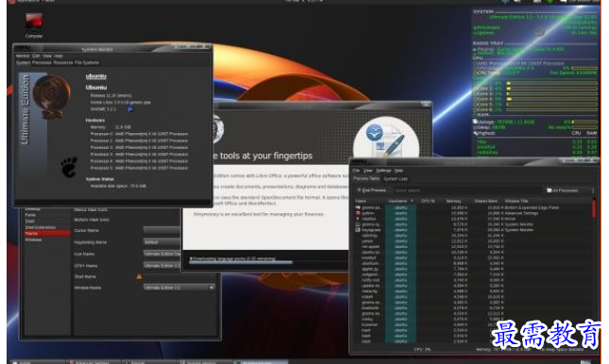The width and height of the screenshot is (609, 364).
Task: Switch to the File Systems tab
Action: tap(87, 62)
